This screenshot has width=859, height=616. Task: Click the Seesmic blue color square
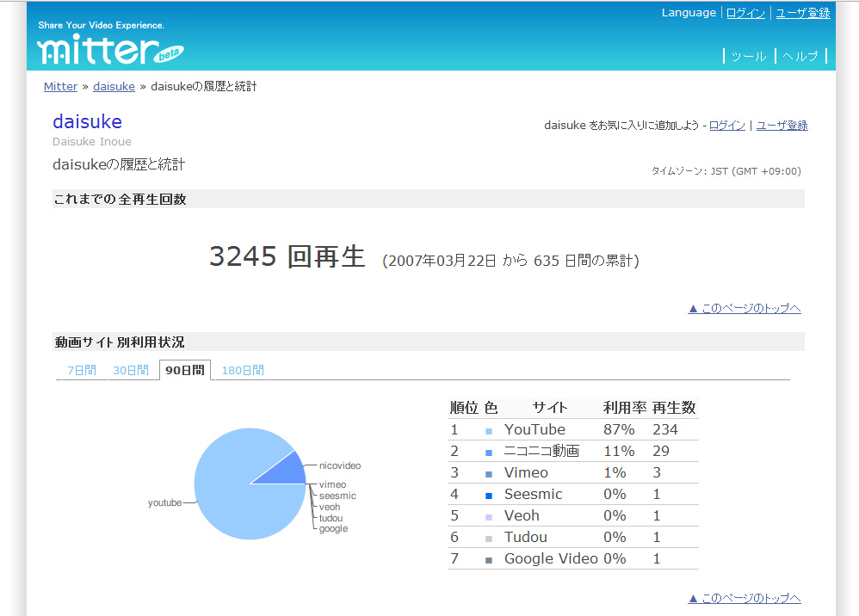point(489,495)
